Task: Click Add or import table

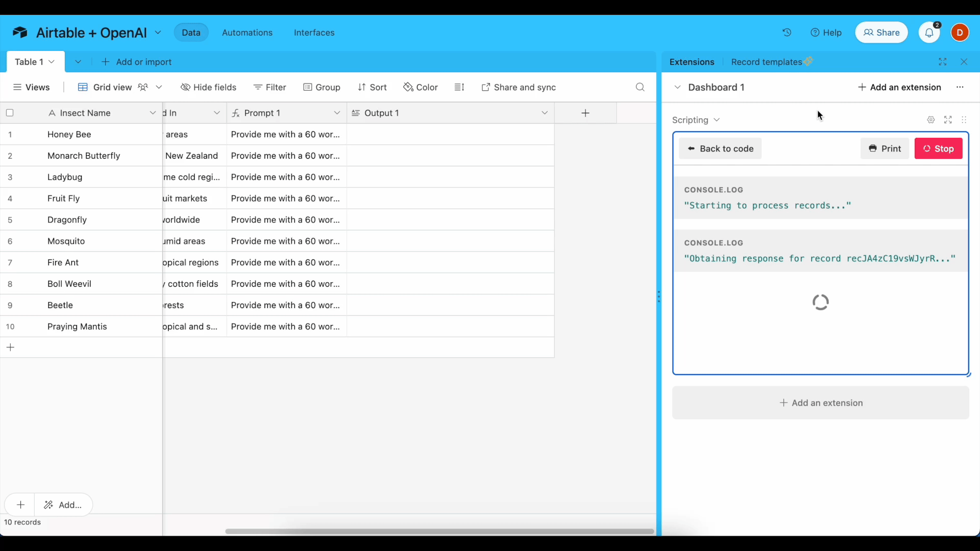Action: click(x=136, y=62)
